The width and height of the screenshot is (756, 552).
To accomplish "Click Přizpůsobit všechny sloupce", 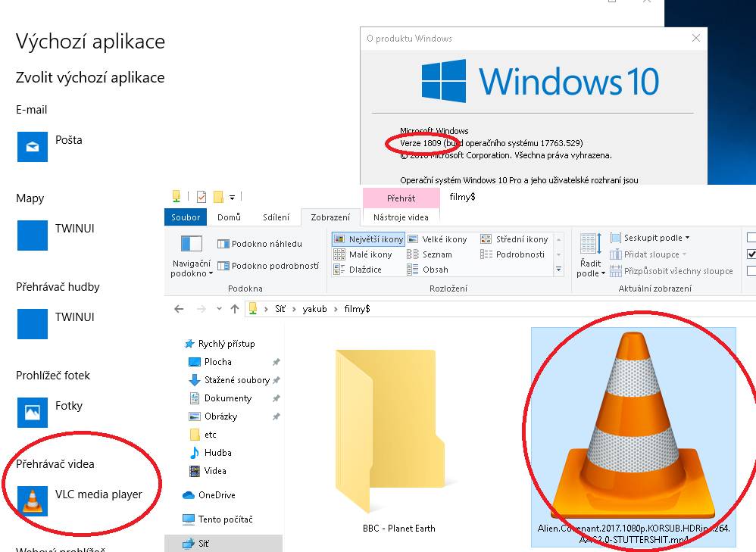I will 671,271.
